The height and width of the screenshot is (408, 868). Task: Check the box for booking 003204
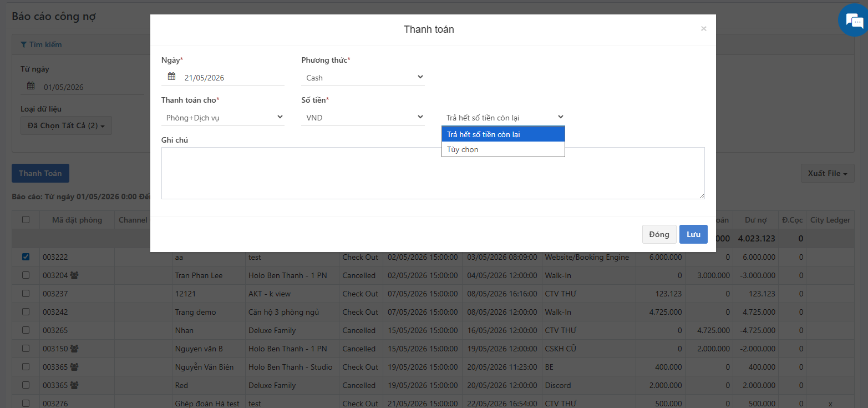pos(26,275)
